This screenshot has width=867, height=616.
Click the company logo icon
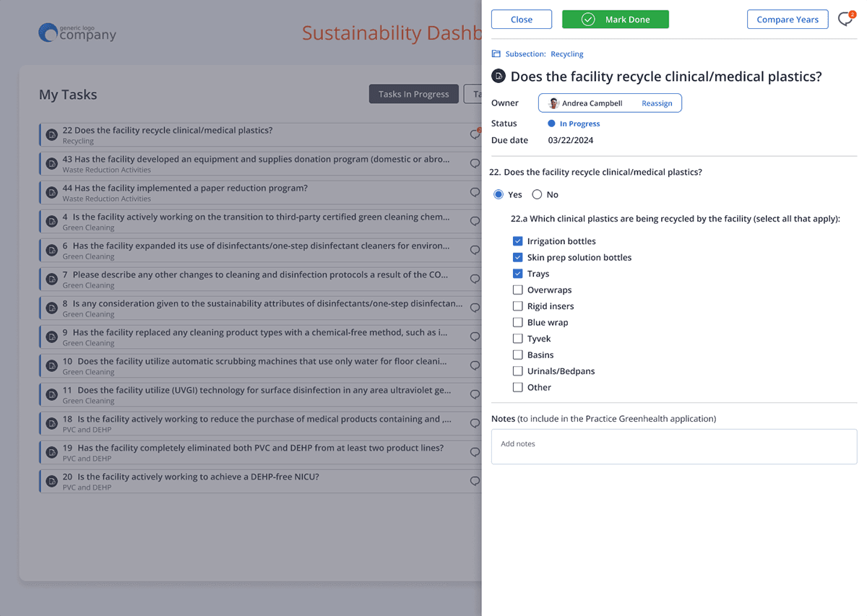coord(48,32)
